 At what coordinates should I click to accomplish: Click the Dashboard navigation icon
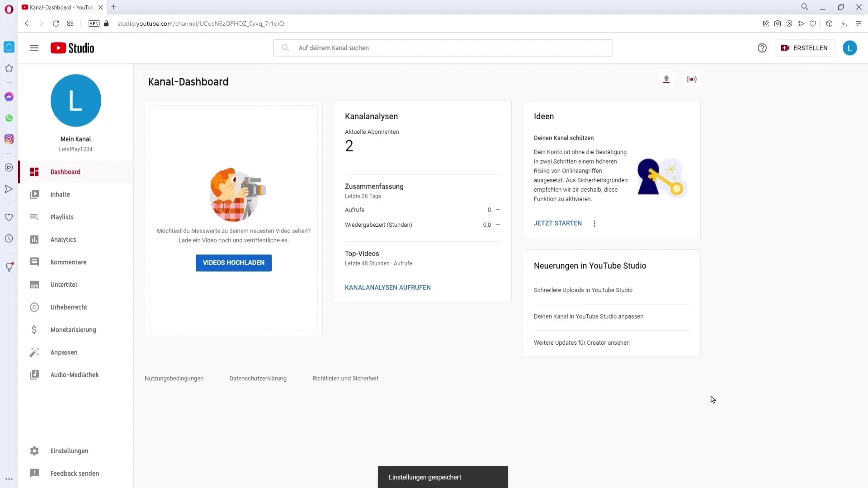(x=34, y=172)
